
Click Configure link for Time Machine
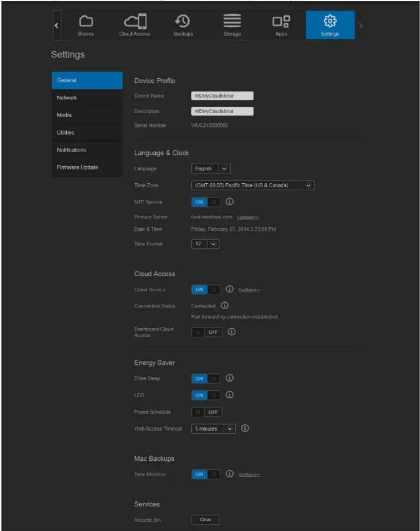coord(249,475)
